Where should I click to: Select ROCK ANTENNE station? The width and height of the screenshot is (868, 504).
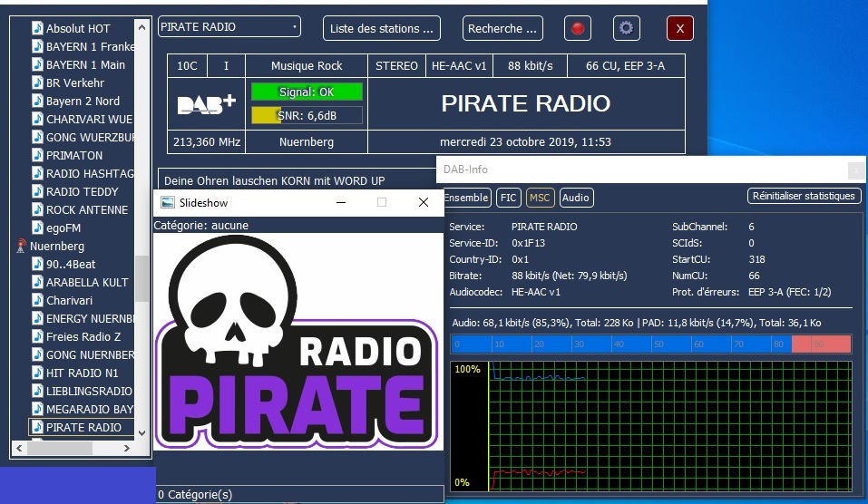point(87,209)
